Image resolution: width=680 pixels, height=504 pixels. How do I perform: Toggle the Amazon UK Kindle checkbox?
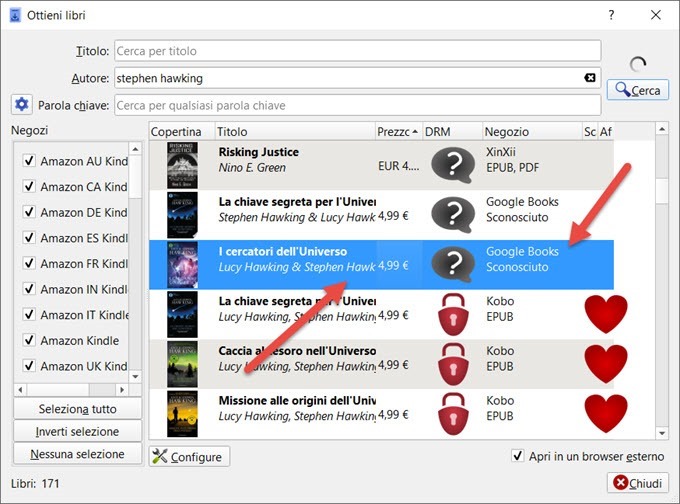tap(29, 366)
